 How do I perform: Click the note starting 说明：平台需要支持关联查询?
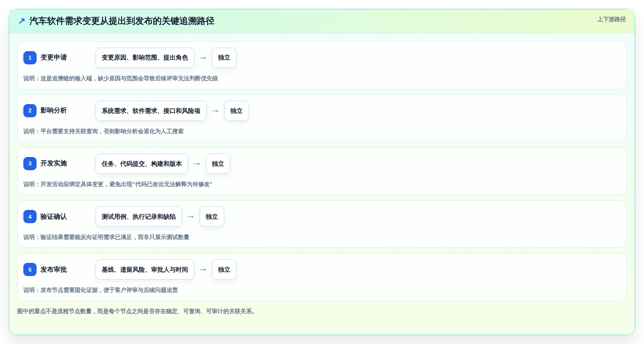(104, 131)
